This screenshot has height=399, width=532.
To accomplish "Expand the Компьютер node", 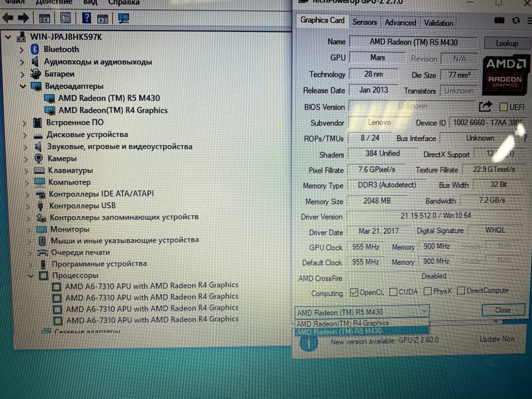I will click(x=27, y=182).
